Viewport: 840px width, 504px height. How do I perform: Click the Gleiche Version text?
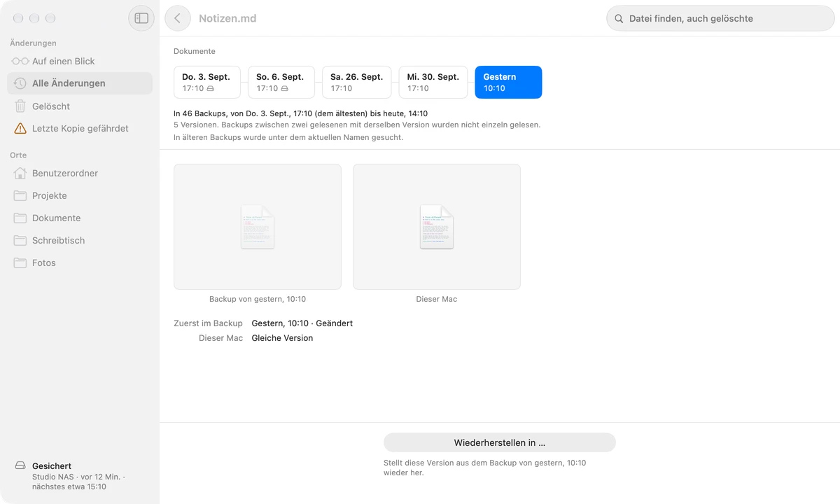tap(282, 338)
